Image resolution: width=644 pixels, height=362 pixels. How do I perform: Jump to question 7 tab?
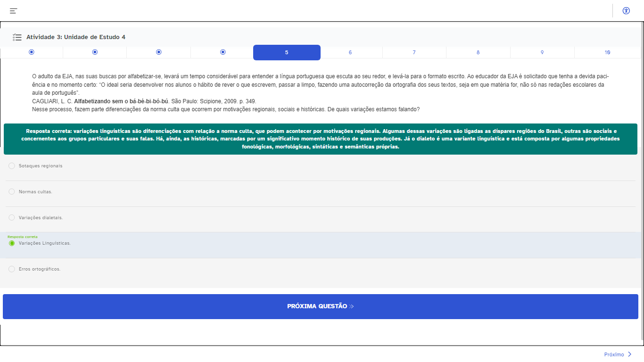point(414,52)
